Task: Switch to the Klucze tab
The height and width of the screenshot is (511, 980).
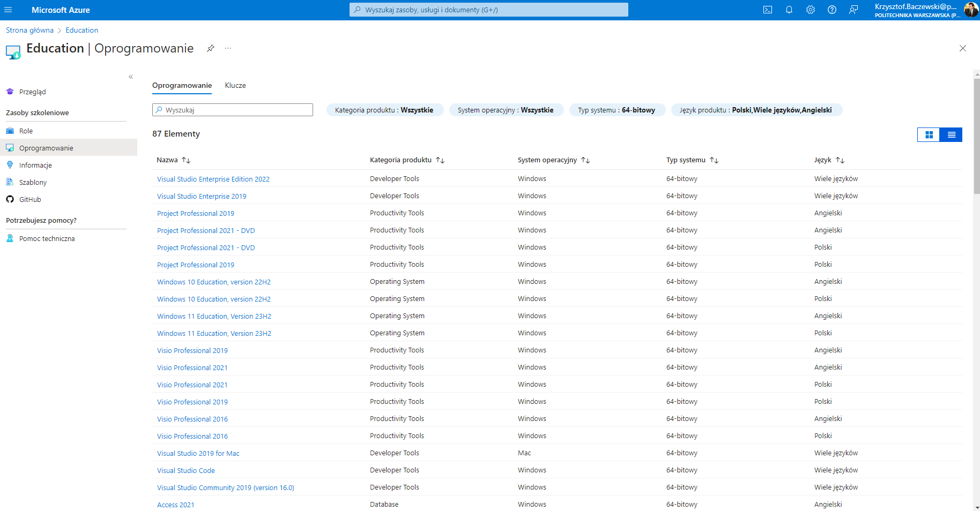Action: point(235,85)
